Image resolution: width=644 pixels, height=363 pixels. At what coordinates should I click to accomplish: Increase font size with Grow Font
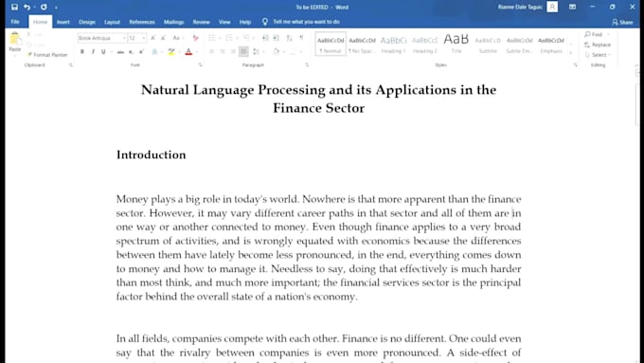[x=152, y=38]
